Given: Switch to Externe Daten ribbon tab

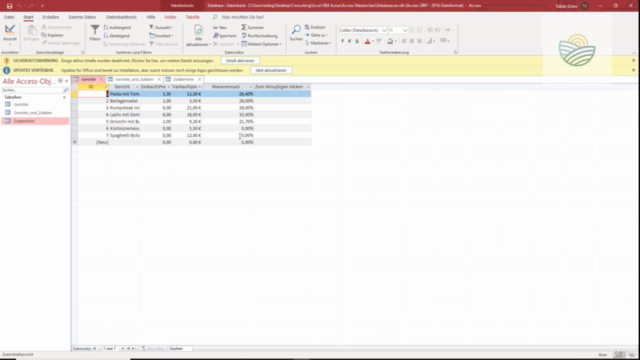Looking at the screenshot, I should pos(82,17).
